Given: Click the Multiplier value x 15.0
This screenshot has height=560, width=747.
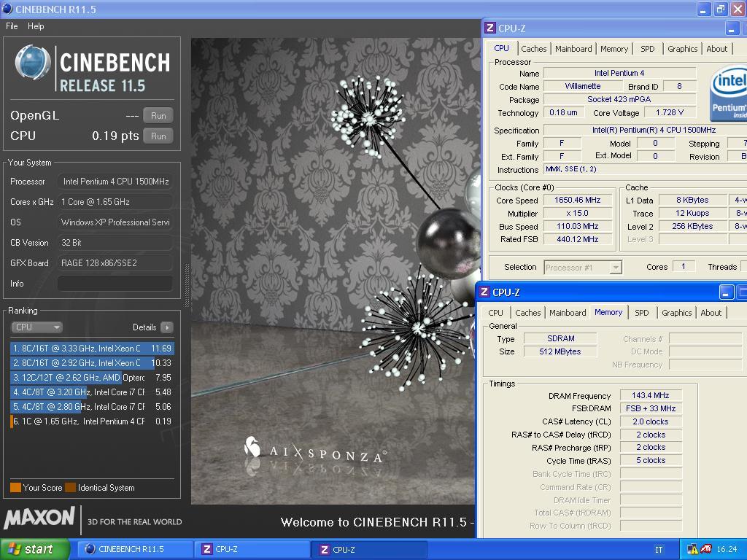Looking at the screenshot, I should 578,214.
